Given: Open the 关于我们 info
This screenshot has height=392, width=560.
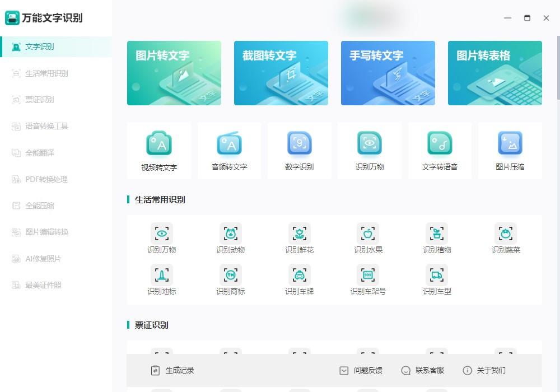Looking at the screenshot, I should (x=484, y=371).
